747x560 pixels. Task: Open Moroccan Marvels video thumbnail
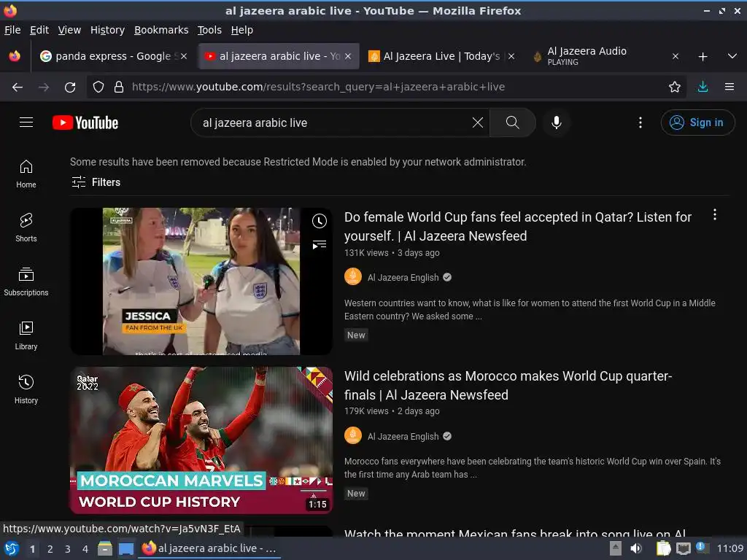click(201, 440)
